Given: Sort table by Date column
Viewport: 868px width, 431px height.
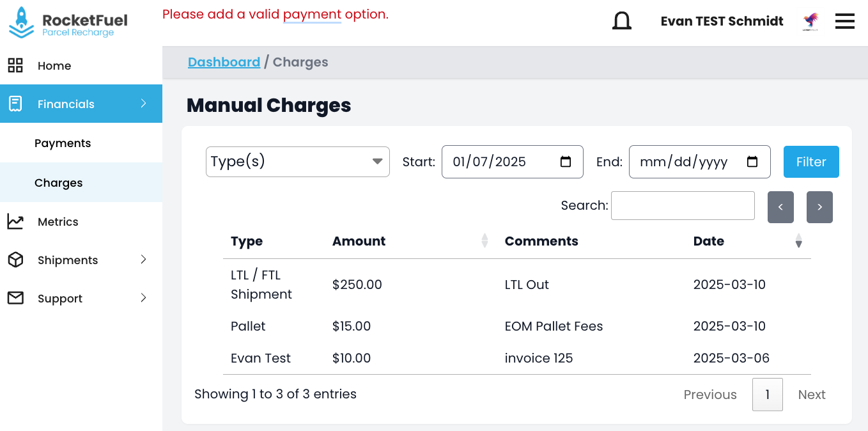Looking at the screenshot, I should (798, 241).
